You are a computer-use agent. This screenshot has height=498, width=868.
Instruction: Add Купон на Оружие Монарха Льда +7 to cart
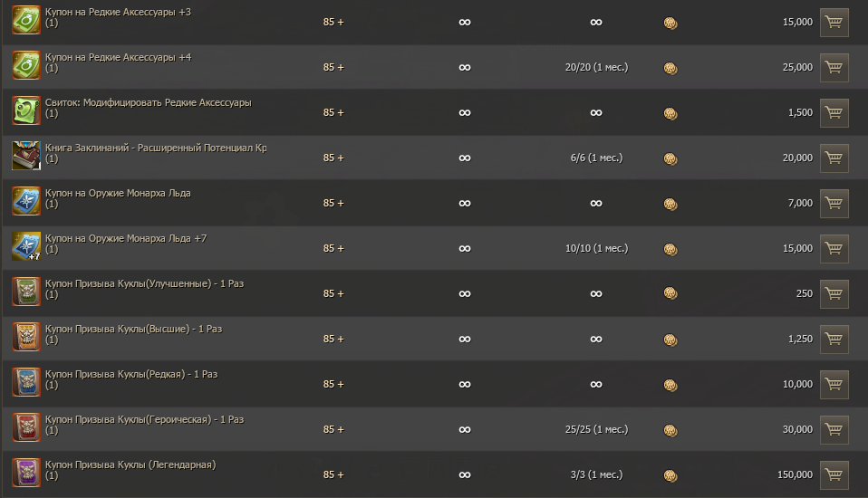[x=834, y=248]
